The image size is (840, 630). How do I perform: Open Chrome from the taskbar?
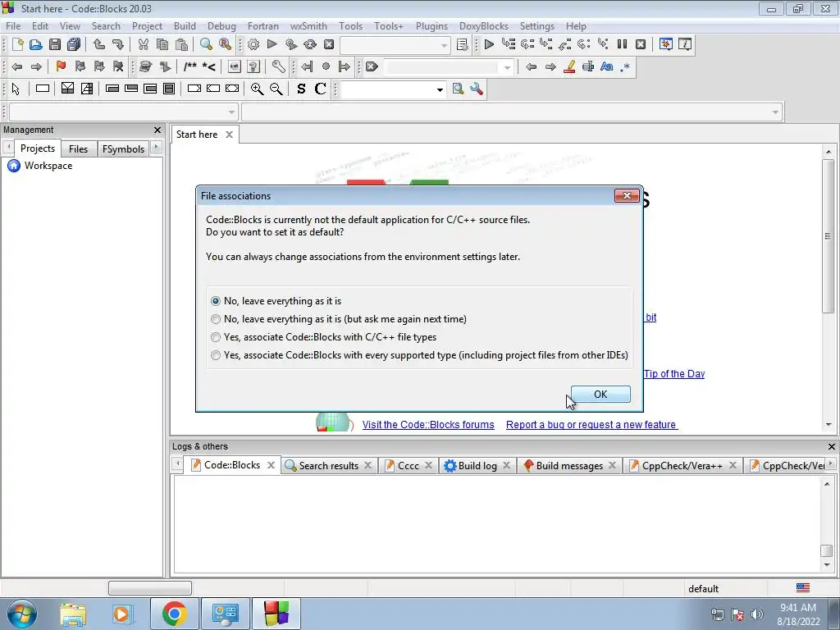174,614
